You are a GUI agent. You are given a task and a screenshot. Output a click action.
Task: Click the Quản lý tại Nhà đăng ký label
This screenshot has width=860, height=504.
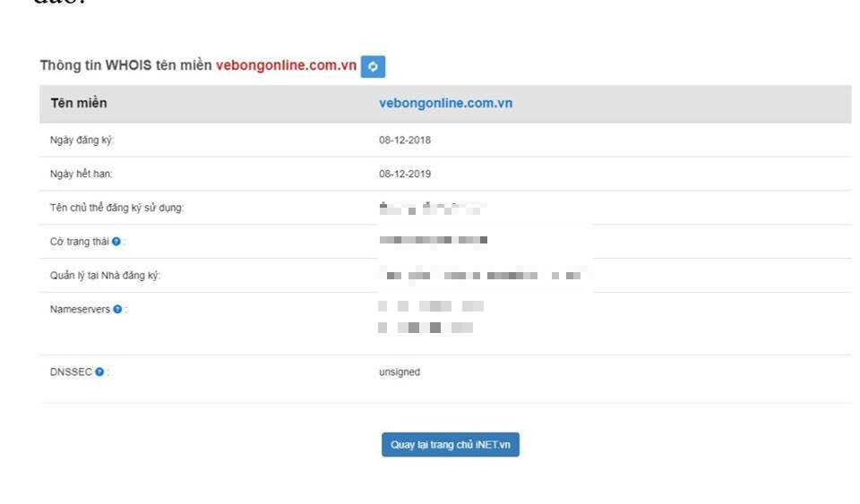(x=106, y=276)
